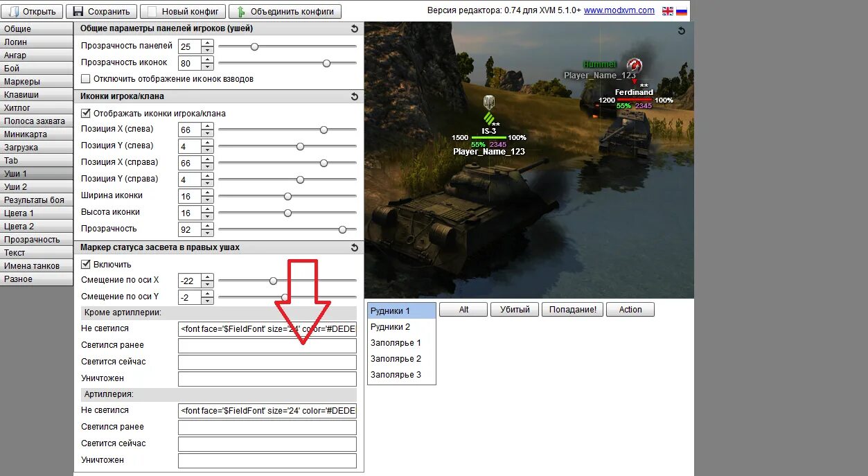This screenshot has width=868, height=476.
Task: Open Результаты боя menu section
Action: click(37, 200)
